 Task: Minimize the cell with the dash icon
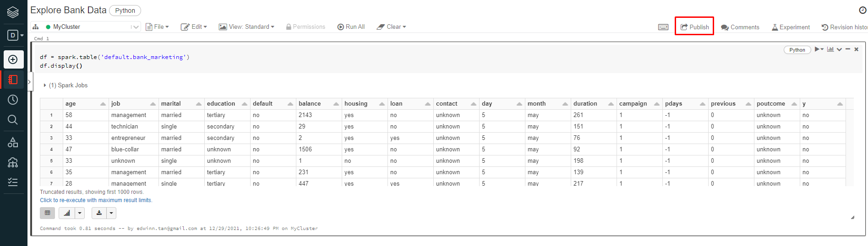848,49
